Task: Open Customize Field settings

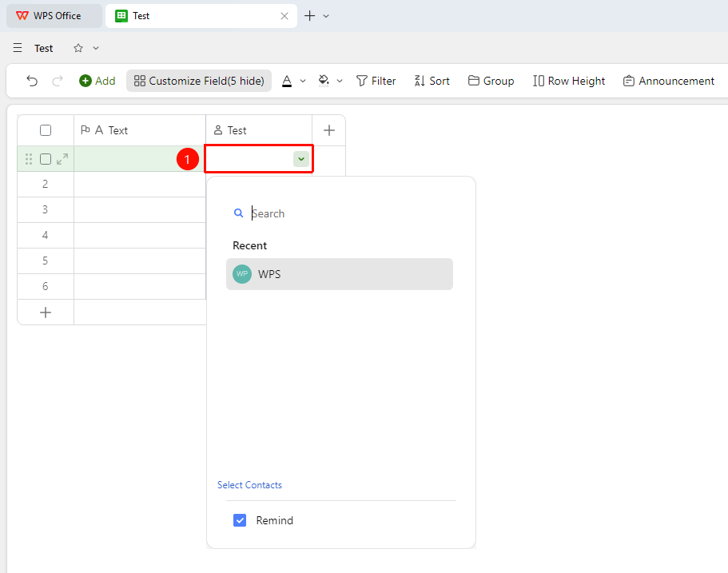Action: click(x=199, y=81)
